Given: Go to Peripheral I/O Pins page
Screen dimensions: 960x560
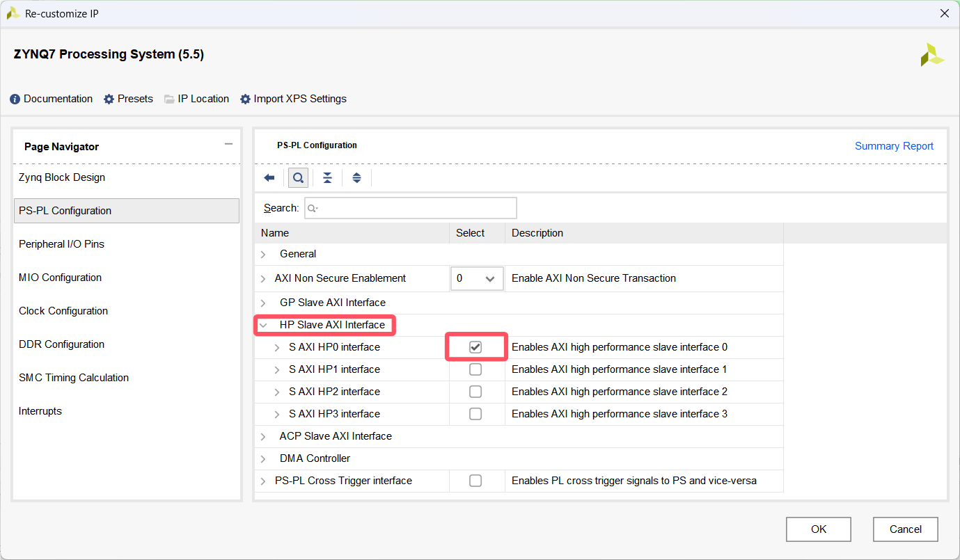Looking at the screenshot, I should pos(127,244).
